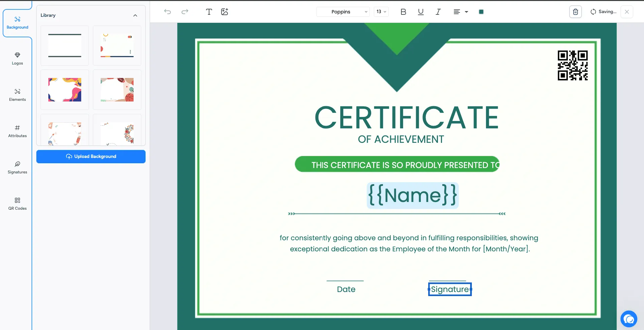Viewport: 644px width, 330px height.
Task: Toggle italic formatting
Action: 438,12
